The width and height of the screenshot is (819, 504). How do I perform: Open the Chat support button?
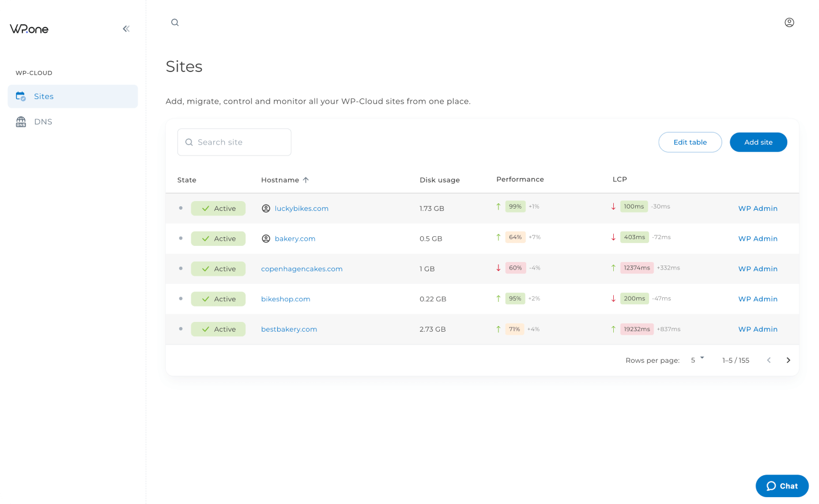click(782, 486)
